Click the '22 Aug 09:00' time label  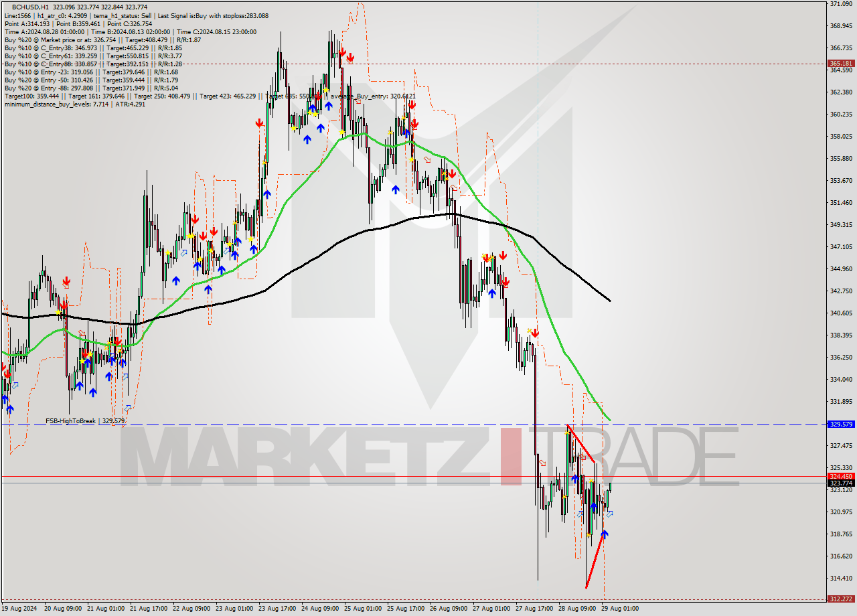pyautogui.click(x=191, y=609)
